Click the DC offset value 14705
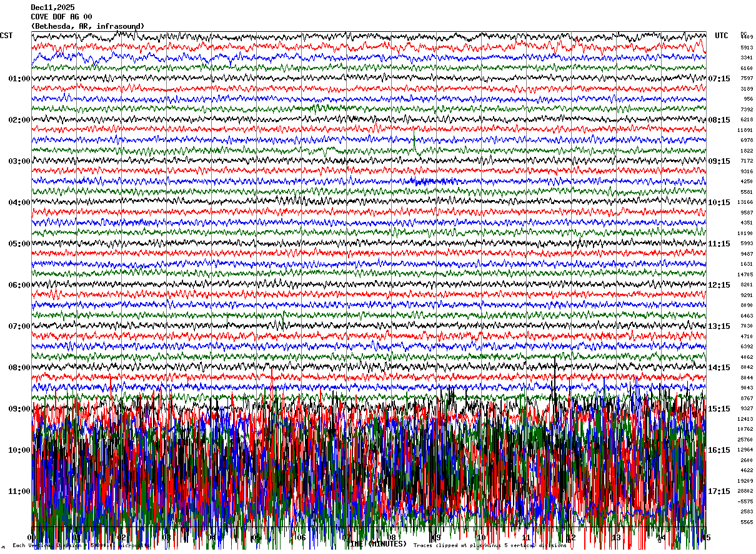Viewport: 756px width, 554px height. [x=745, y=274]
